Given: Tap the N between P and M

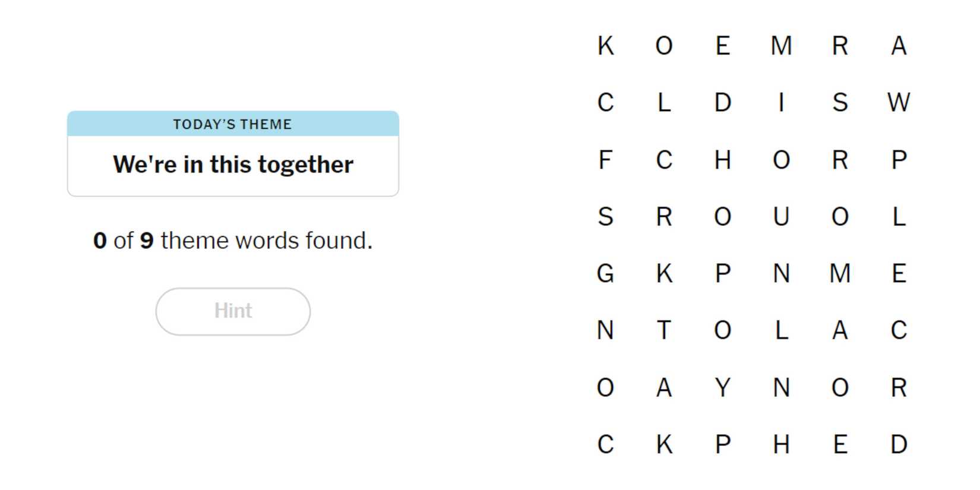Looking at the screenshot, I should click(781, 274).
